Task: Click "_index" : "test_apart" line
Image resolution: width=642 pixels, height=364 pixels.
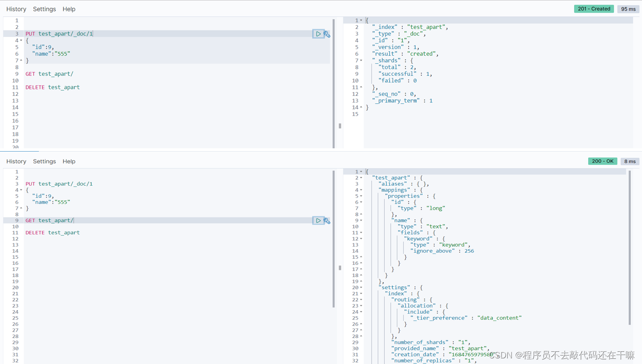Action: [410, 27]
